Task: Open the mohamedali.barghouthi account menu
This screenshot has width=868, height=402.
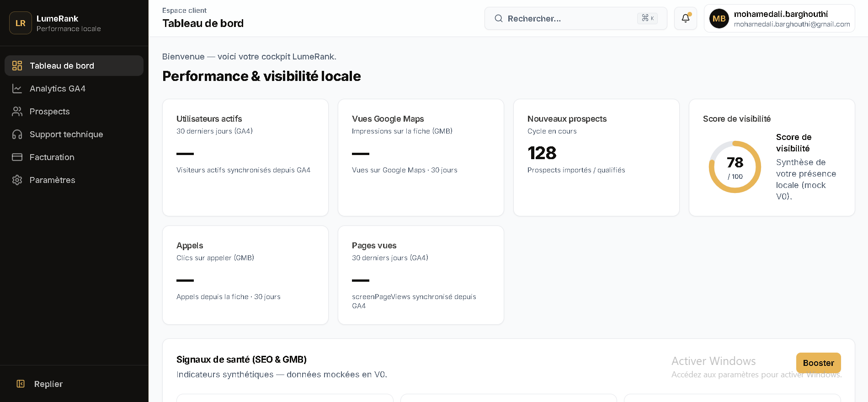Action: click(x=779, y=18)
